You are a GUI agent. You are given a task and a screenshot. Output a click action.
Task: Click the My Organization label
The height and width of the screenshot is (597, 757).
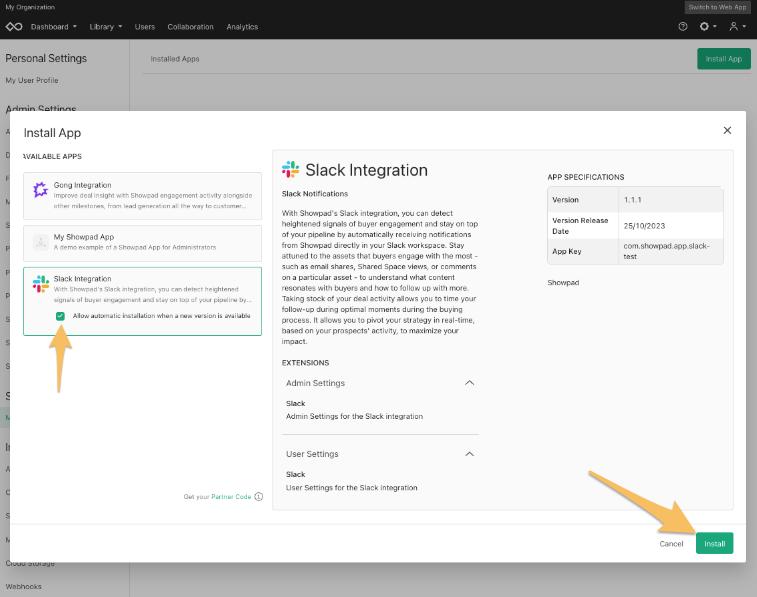pyautogui.click(x=30, y=7)
